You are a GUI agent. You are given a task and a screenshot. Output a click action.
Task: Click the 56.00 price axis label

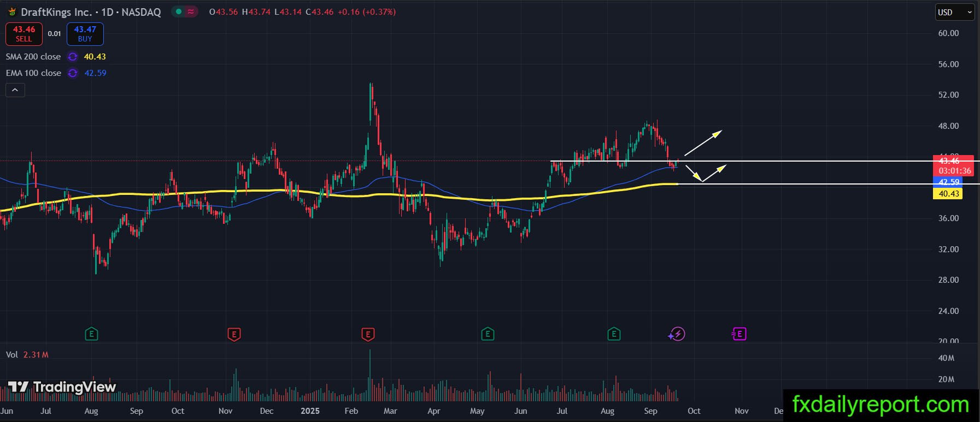point(948,64)
